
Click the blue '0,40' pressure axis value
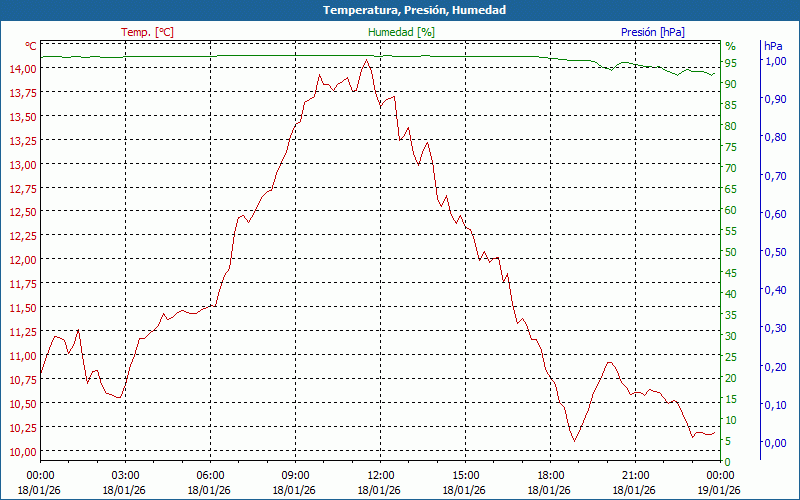coord(776,290)
